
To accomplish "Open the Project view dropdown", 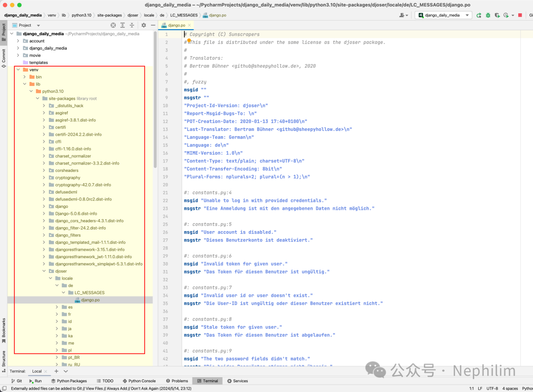I will tap(38, 26).
